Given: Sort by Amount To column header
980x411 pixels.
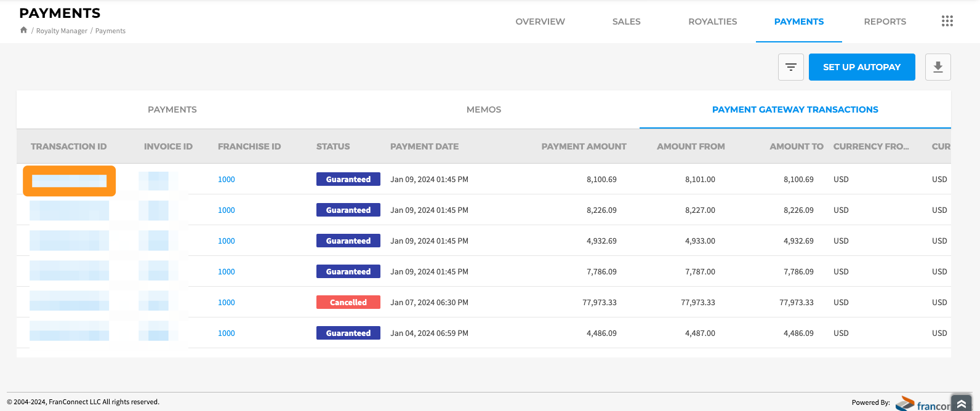Looking at the screenshot, I should (x=797, y=146).
